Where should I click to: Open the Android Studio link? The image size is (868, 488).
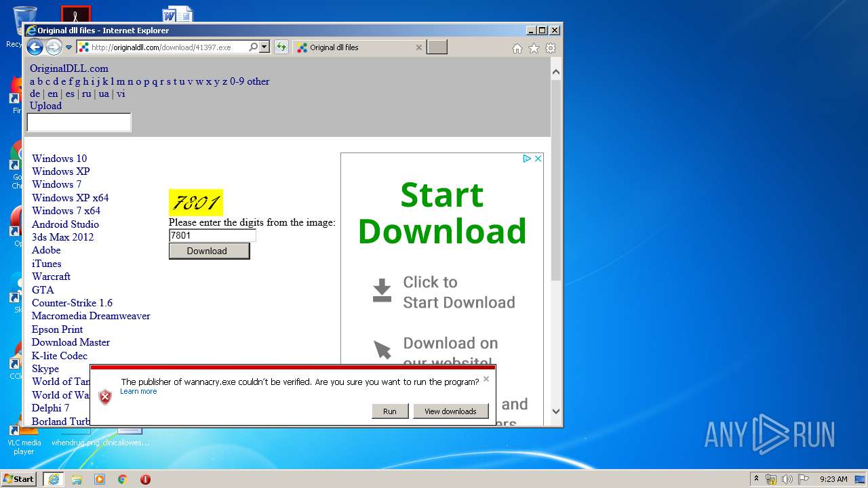65,224
